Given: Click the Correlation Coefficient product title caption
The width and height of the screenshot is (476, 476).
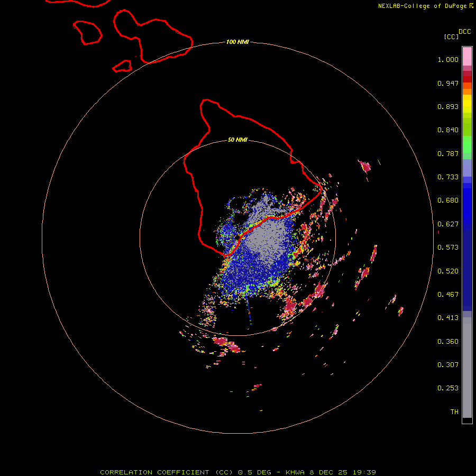Looking at the screenshot, I should [237, 472].
